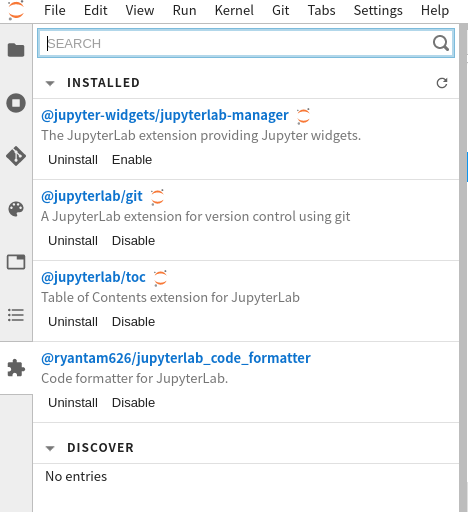Image resolution: width=468 pixels, height=512 pixels.
Task: Open the Tabs menu
Action: (x=321, y=10)
